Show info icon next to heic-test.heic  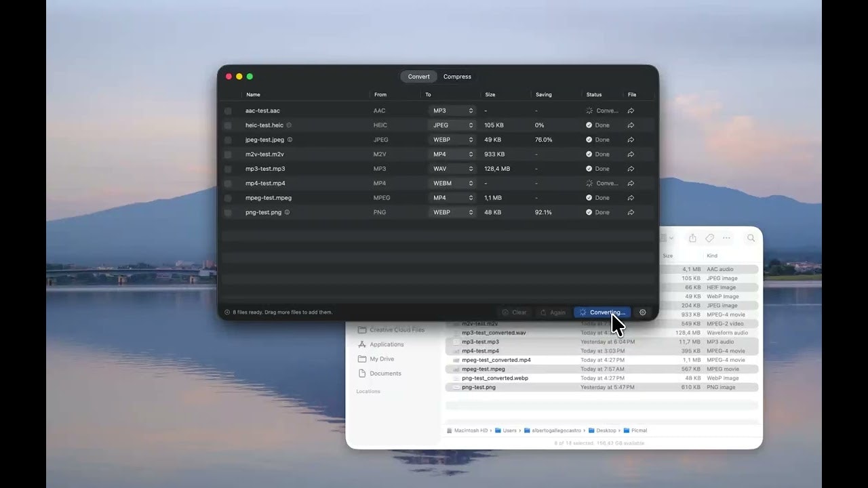[289, 125]
